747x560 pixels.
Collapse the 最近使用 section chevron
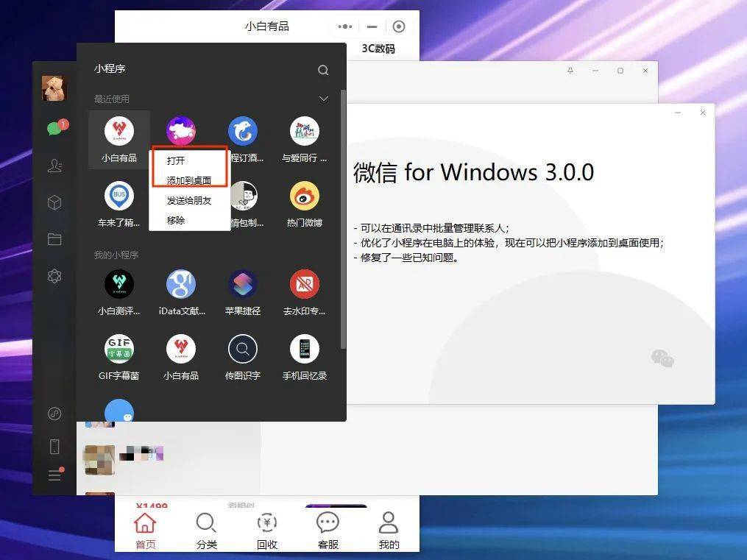pyautogui.click(x=324, y=99)
